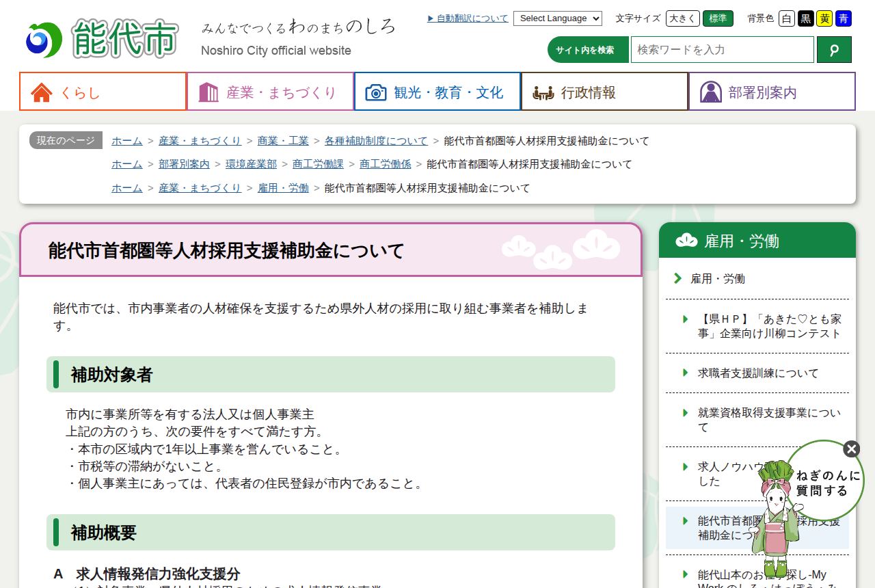The height and width of the screenshot is (588, 875).
Task: Click the 検索ワードを入力 search field
Action: tap(723, 50)
